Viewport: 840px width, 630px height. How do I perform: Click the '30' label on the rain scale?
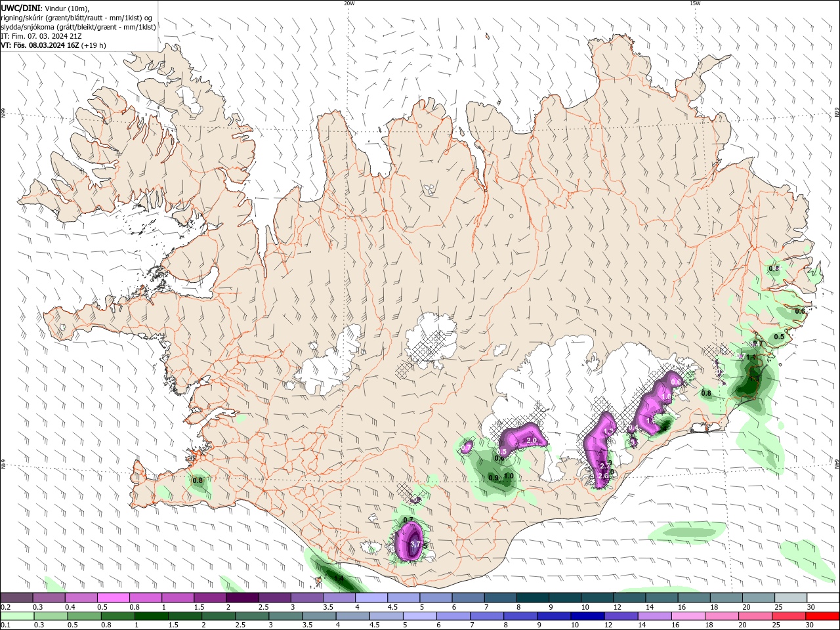[810, 625]
